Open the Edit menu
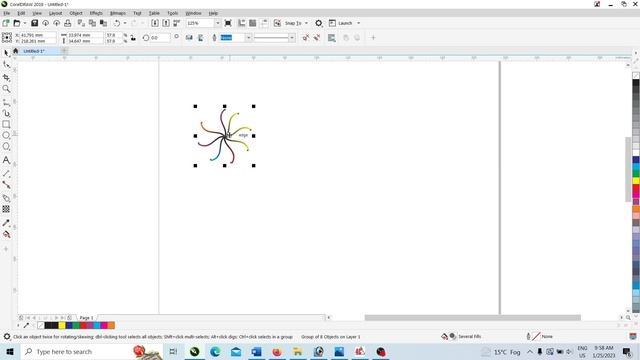640x360 pixels. point(21,13)
